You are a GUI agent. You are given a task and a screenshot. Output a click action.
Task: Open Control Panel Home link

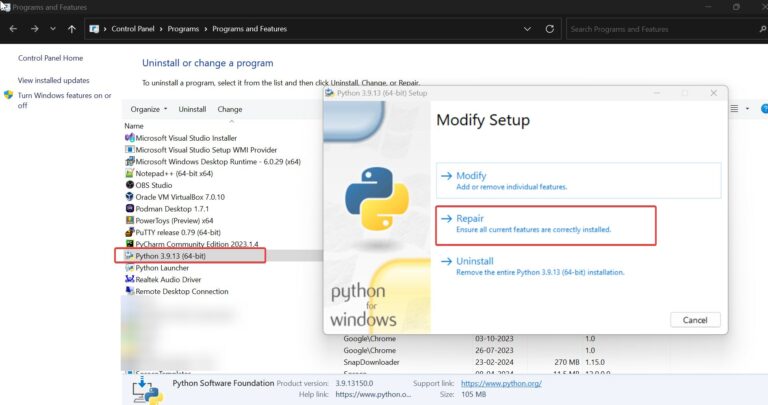click(50, 58)
